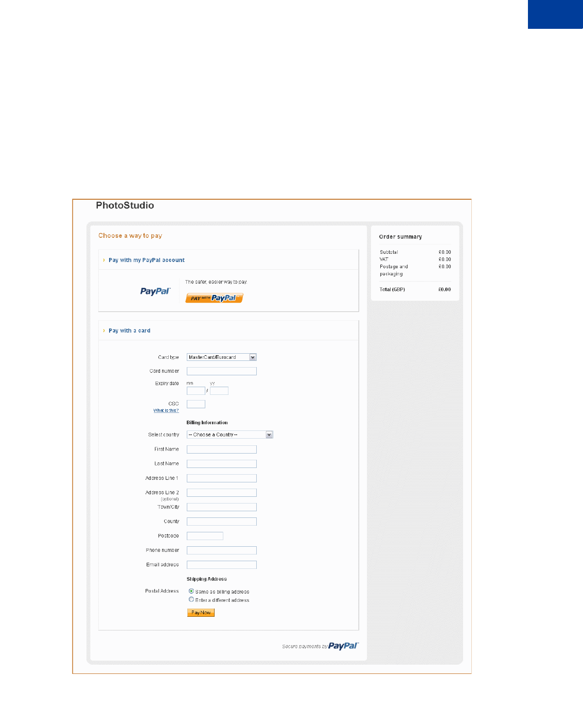
Task: Click the Card number input field
Action: (x=222, y=371)
